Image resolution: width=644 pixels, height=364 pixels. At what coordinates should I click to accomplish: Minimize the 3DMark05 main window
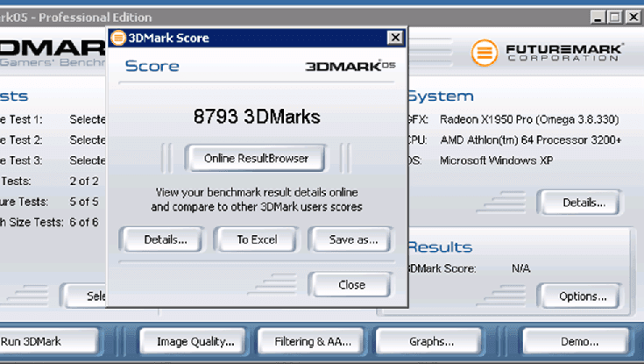[x=598, y=18]
